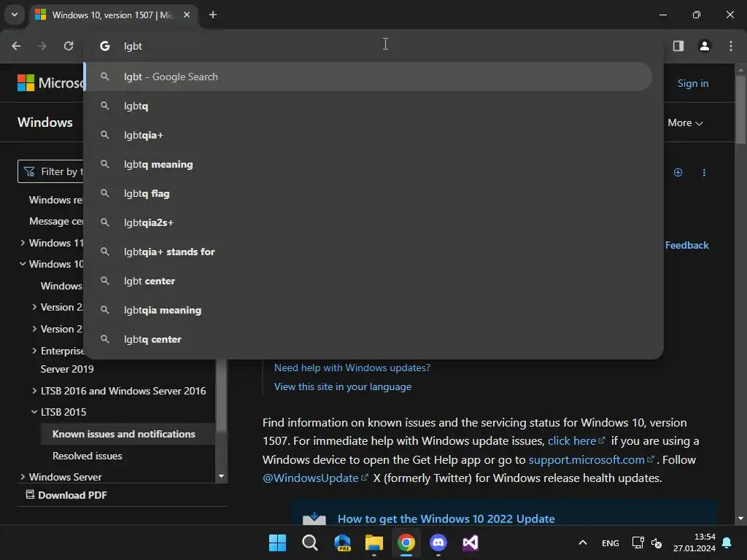Expand the first Version 2 chevron
Viewport: 747px width, 560px height.
34,307
